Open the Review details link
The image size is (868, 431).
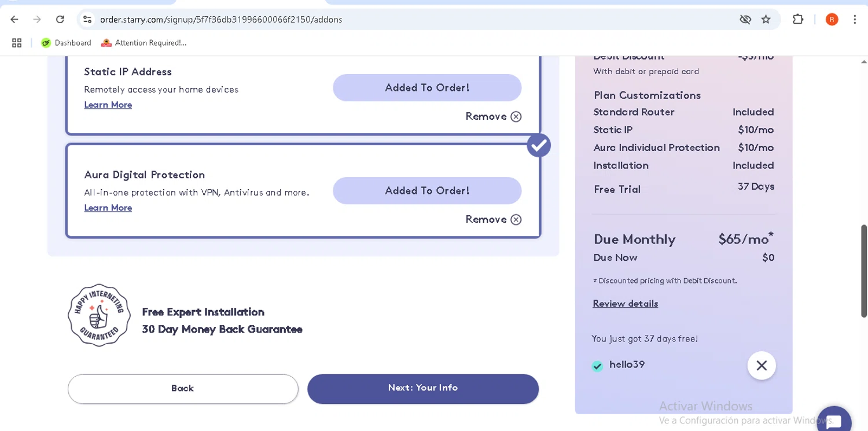pos(626,304)
